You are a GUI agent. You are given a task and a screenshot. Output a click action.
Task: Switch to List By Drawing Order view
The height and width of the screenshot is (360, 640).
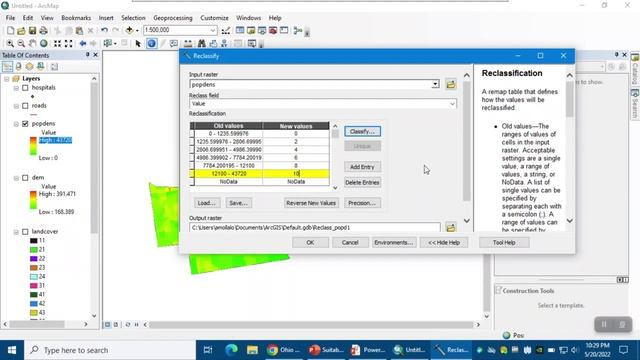[7, 67]
